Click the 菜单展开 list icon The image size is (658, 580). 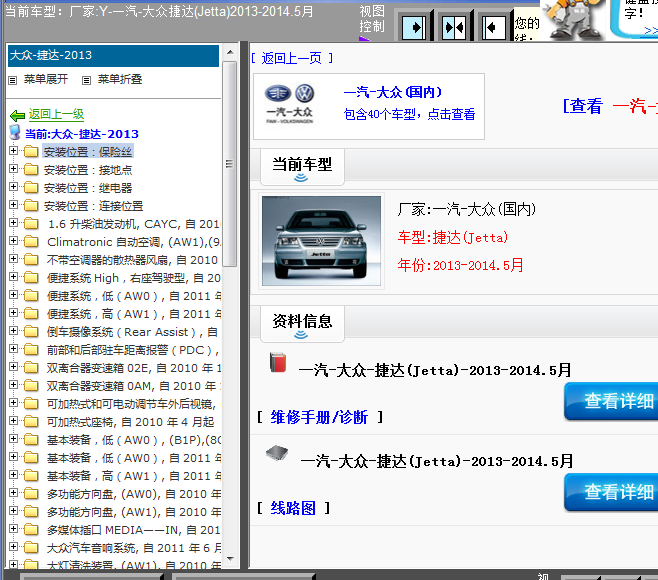click(13, 80)
